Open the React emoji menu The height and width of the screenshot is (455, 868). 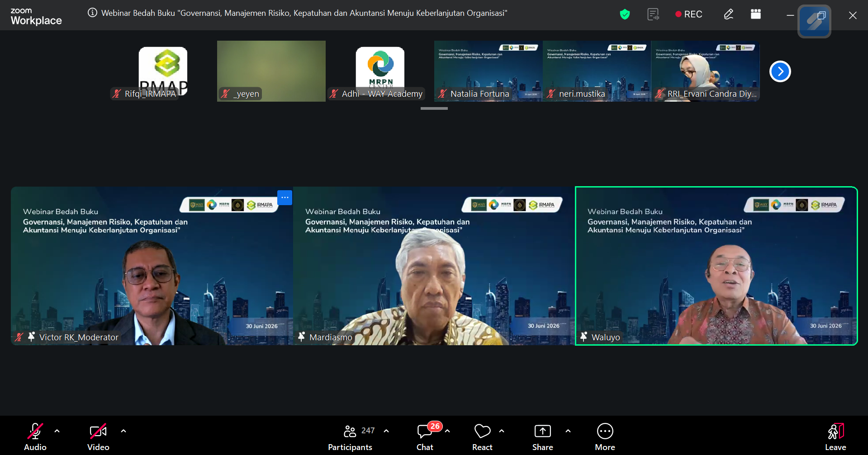482,436
